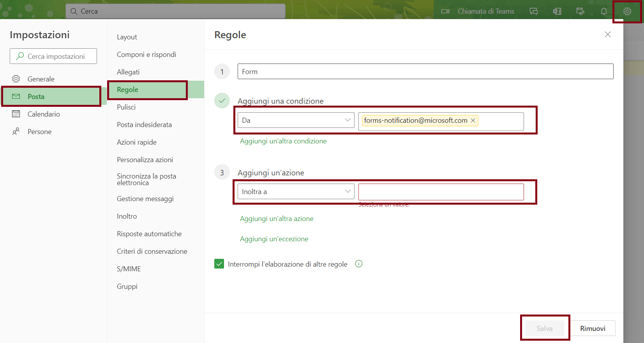Focus the Cerca search bar

pos(175,11)
